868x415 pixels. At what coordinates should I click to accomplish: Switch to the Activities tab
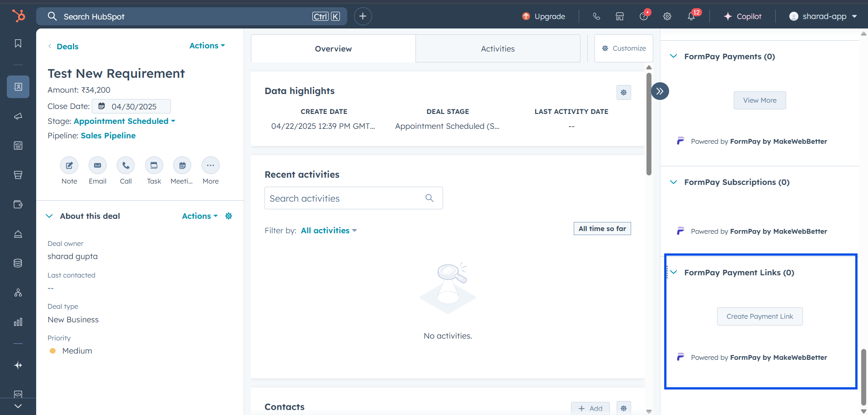point(498,49)
